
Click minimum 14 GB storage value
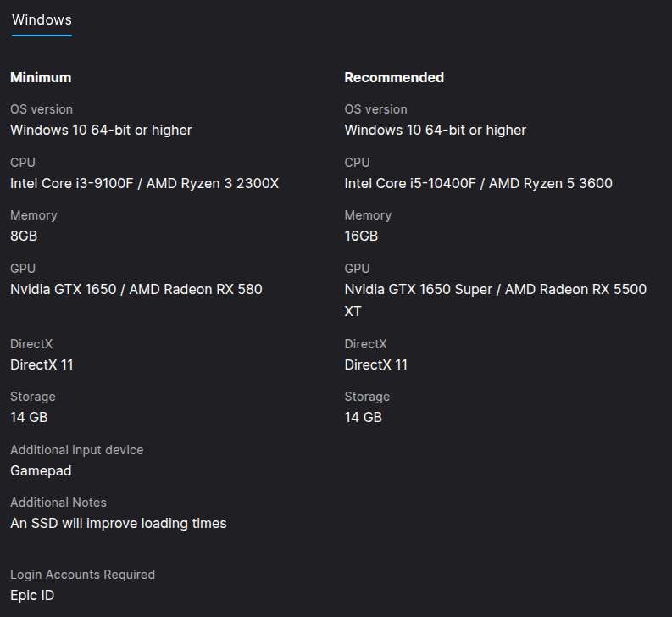(x=29, y=417)
